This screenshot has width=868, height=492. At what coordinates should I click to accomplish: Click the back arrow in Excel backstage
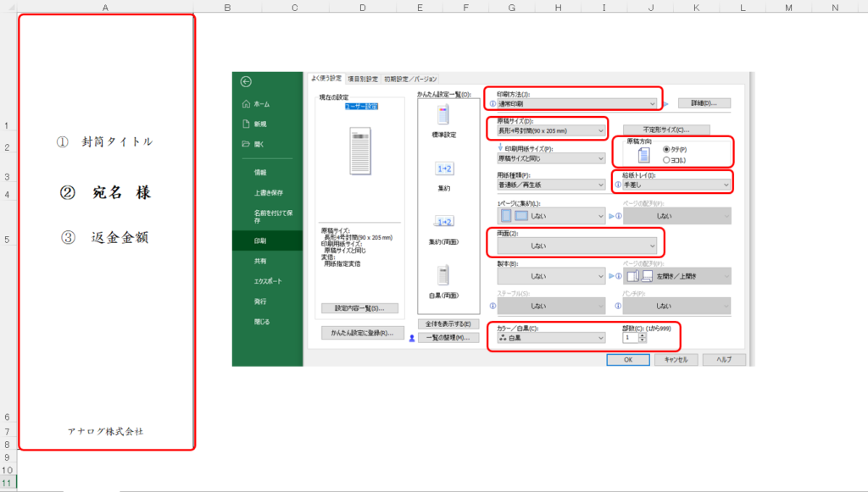[x=246, y=82]
